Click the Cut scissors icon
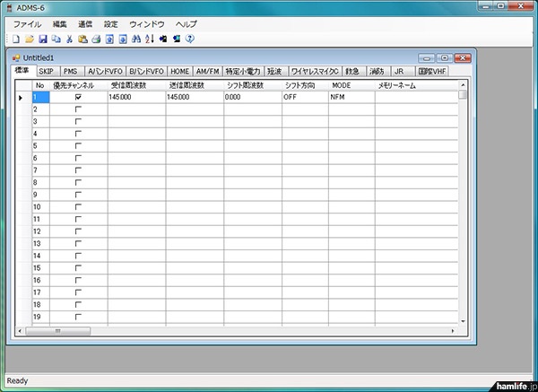The height and width of the screenshot is (392, 538). click(x=69, y=39)
